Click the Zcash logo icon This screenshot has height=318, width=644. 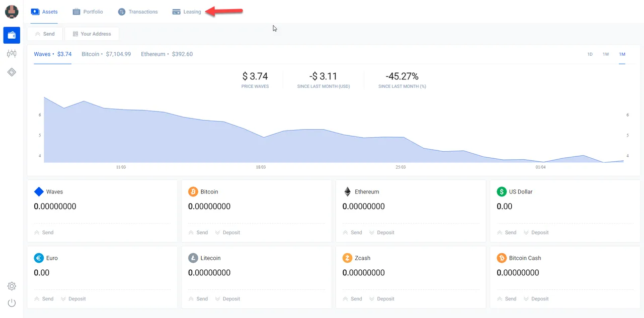(x=347, y=258)
